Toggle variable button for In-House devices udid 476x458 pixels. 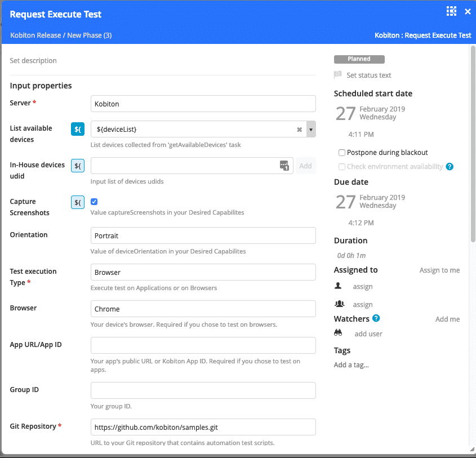pyautogui.click(x=78, y=166)
